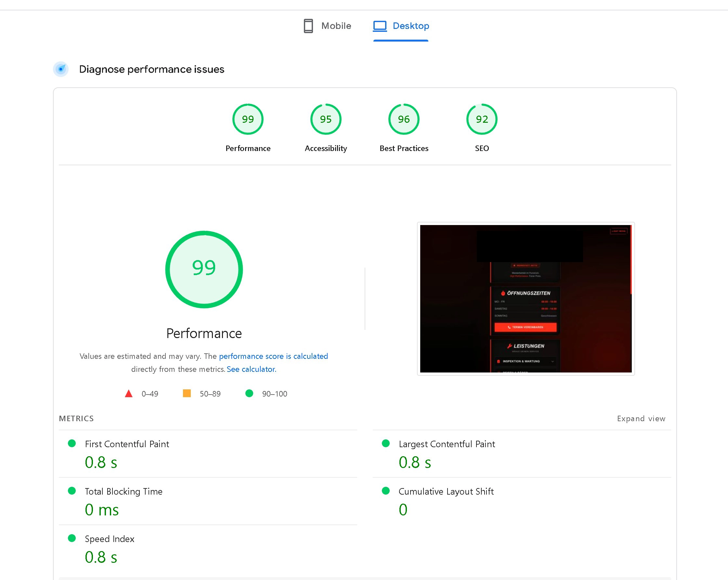Select the orange 50–89 legend square
Screen dimensions: 728x580
(187, 393)
